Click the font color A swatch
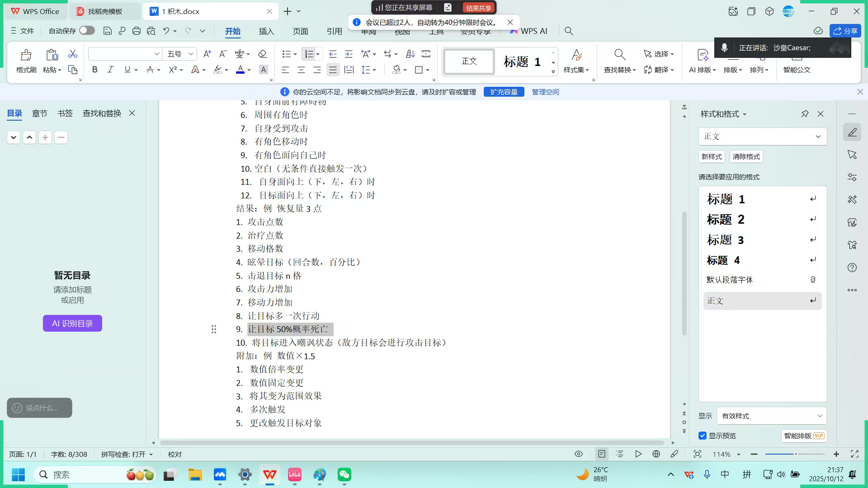Image resolution: width=868 pixels, height=488 pixels. (241, 70)
